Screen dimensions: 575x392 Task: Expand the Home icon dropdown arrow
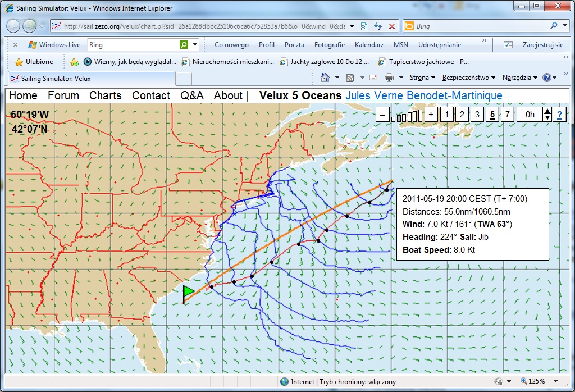(x=337, y=78)
